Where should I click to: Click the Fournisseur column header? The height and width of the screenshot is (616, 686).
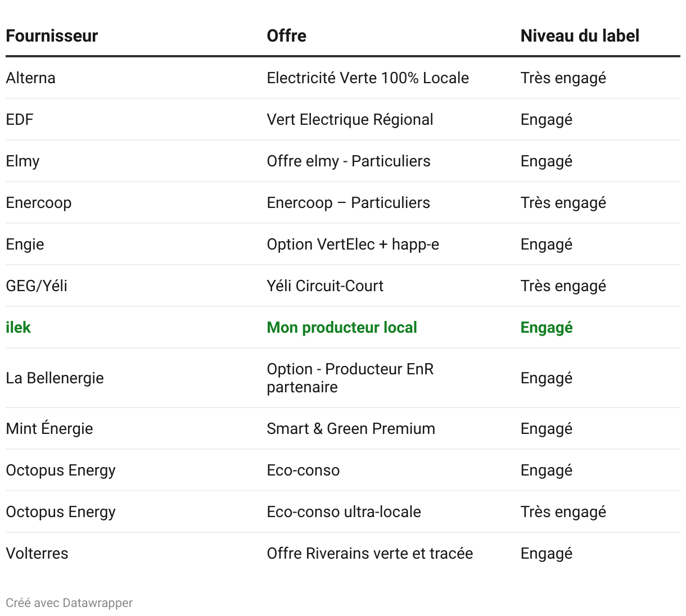[x=52, y=36]
